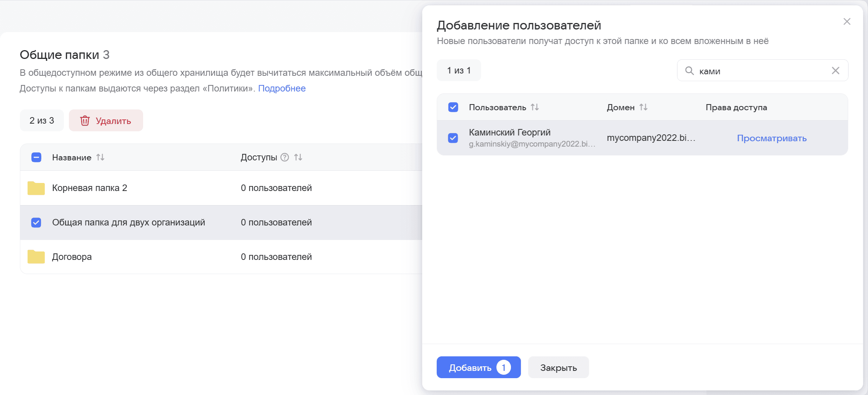
Task: Open the Подробнее link
Action: (x=282, y=88)
